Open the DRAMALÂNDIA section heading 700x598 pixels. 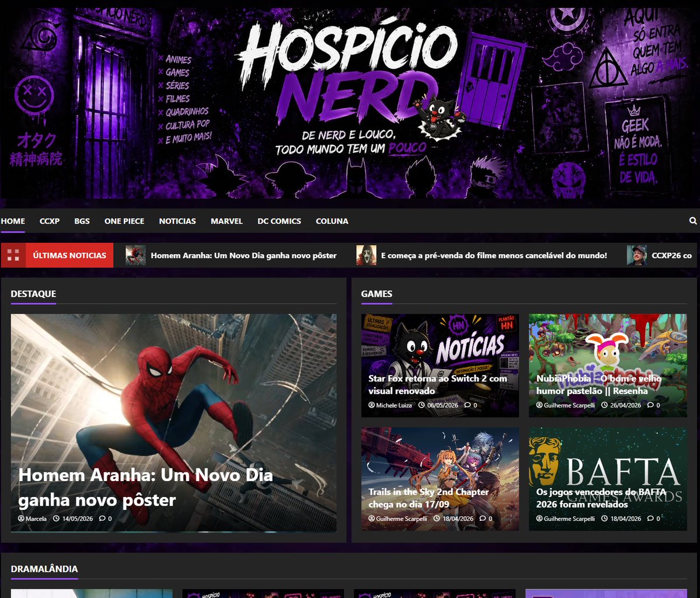click(x=44, y=569)
